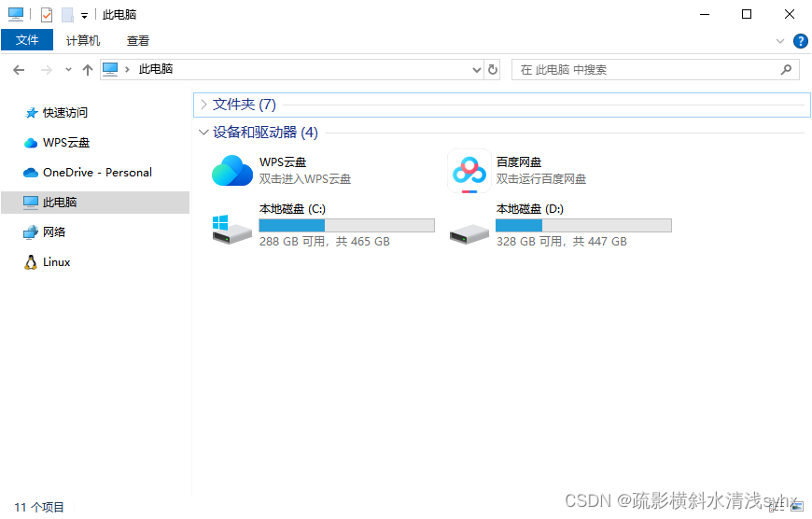Image resolution: width=812 pixels, height=519 pixels.
Task: Click the 此电脑 monitor icon in sidebar
Action: 31,203
